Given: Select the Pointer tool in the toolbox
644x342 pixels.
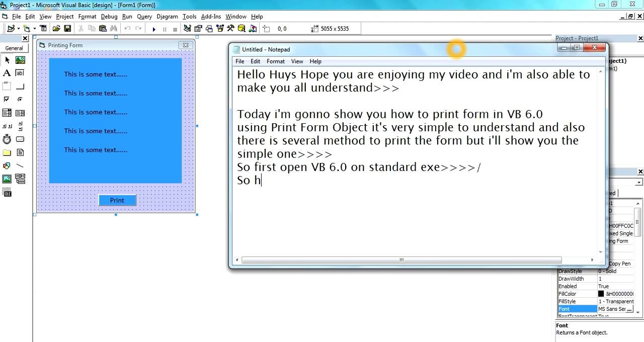Looking at the screenshot, I should pos(7,60).
